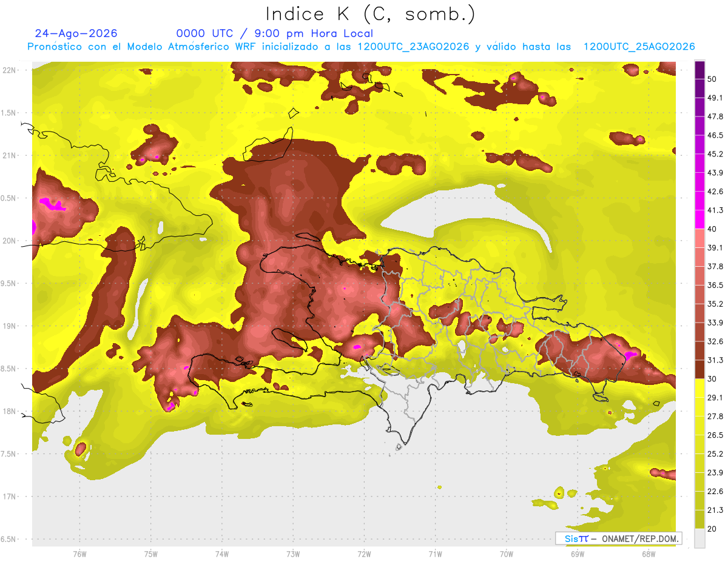Click the legend value "40"

click(713, 229)
